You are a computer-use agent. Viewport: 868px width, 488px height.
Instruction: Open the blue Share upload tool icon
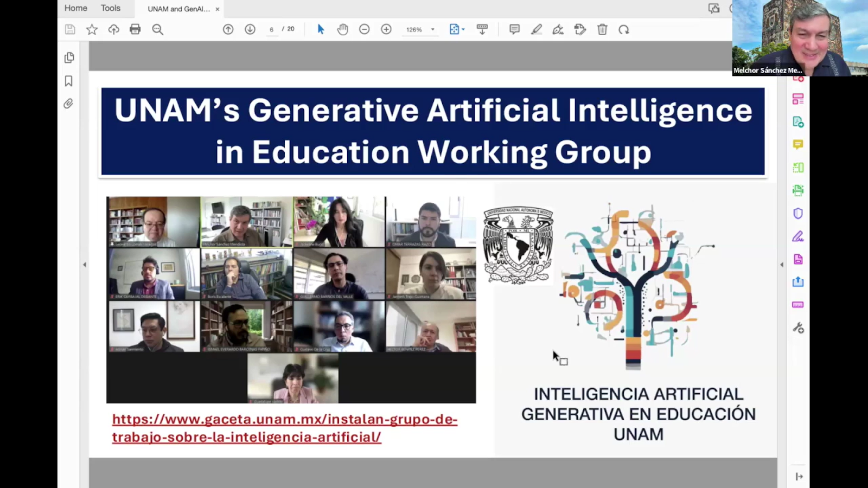798,282
